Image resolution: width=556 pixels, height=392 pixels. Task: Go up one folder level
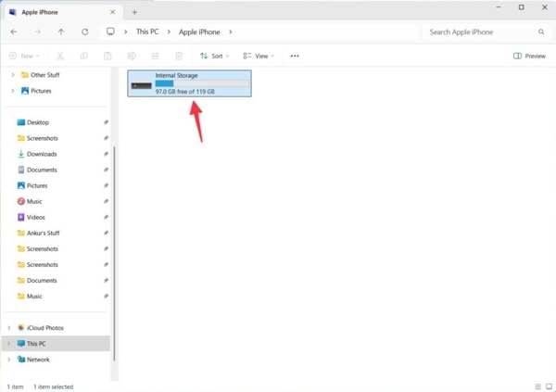click(61, 32)
